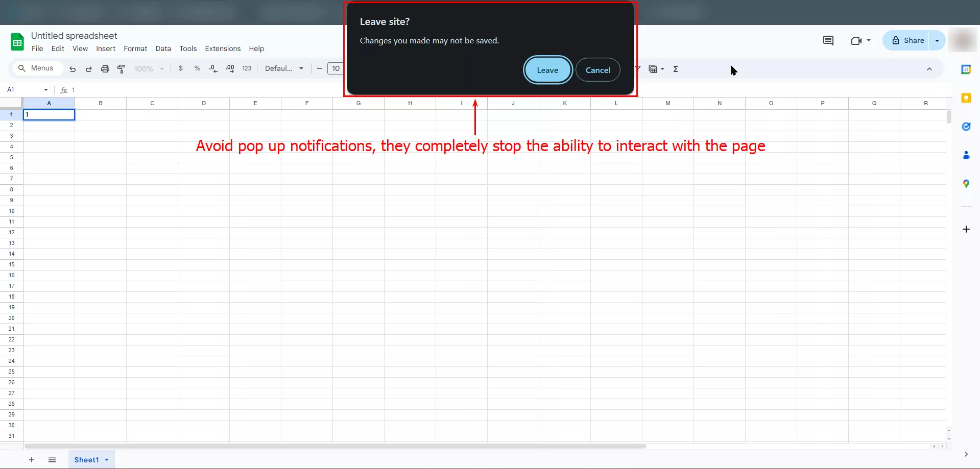980x469 pixels.
Task: Open Tasks side panel icon
Action: (x=966, y=127)
